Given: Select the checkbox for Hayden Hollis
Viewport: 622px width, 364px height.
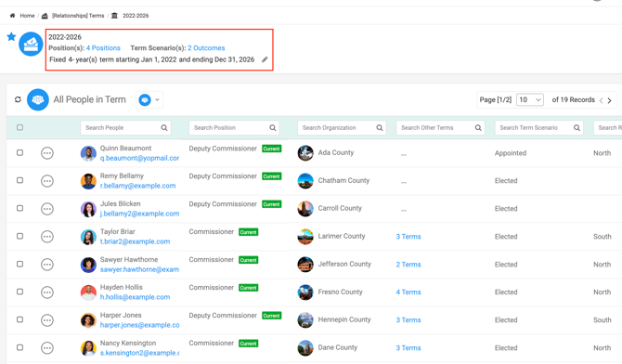Looking at the screenshot, I should (19, 292).
